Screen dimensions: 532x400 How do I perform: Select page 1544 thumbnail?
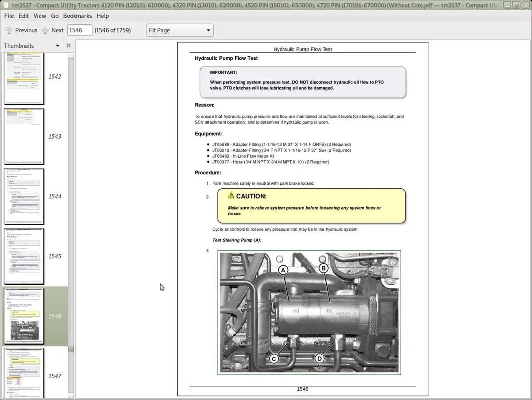click(x=24, y=196)
